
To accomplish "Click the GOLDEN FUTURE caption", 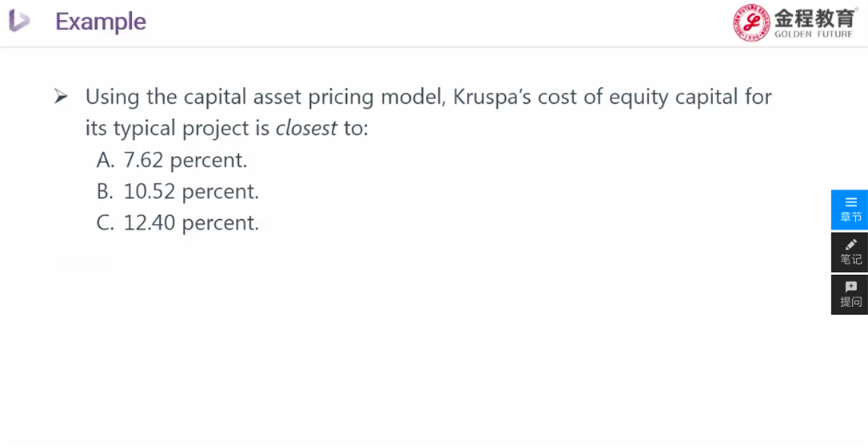I will tap(814, 34).
